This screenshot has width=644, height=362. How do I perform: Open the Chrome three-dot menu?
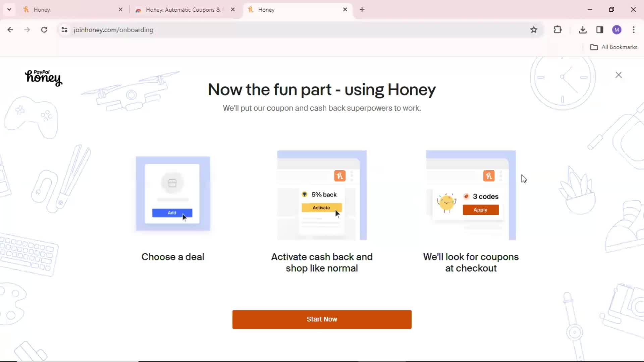tap(634, 30)
